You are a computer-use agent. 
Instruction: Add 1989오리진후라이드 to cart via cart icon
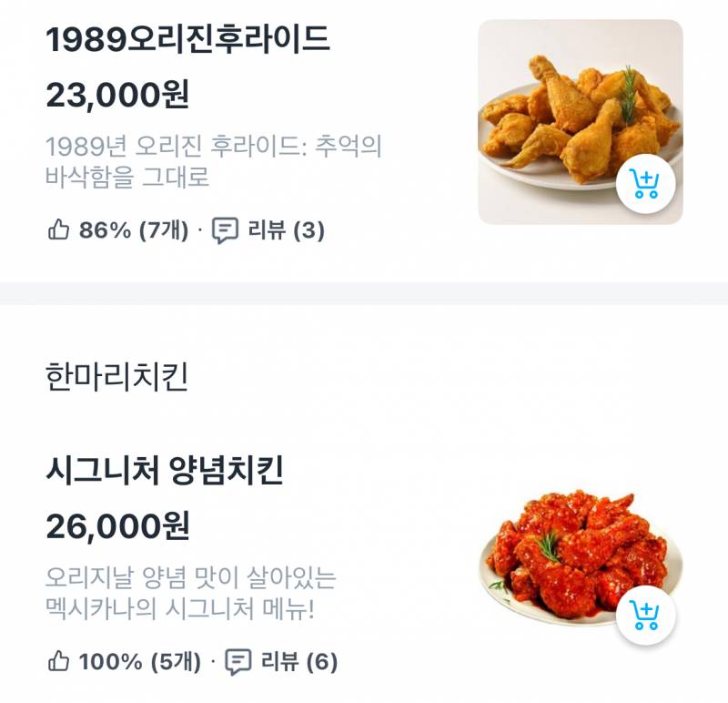[x=647, y=184]
